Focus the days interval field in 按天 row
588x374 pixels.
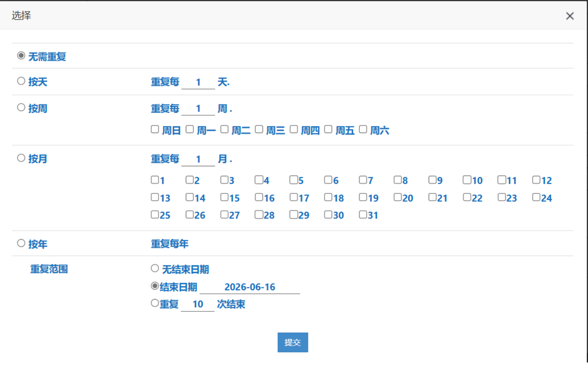pos(198,82)
